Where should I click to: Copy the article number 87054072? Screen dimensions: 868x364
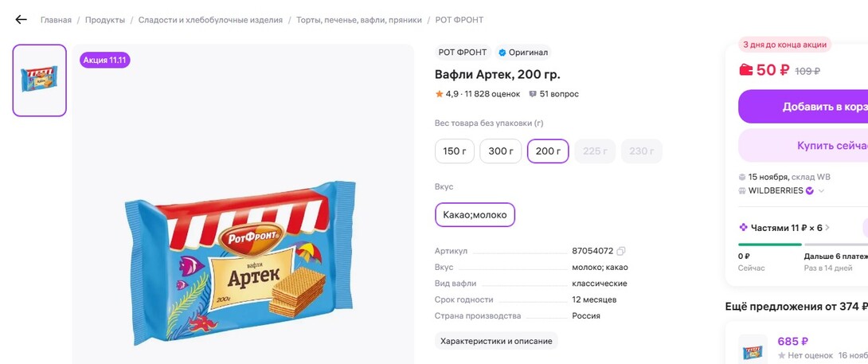[621, 251]
